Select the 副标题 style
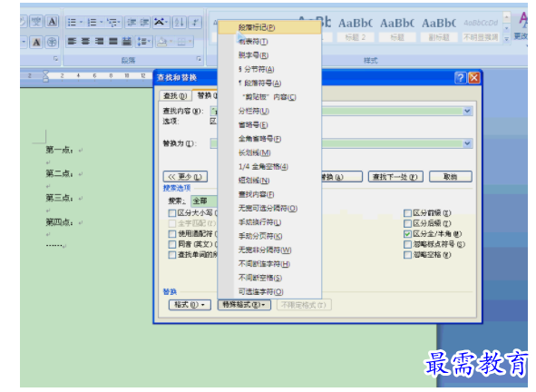 coord(439,29)
